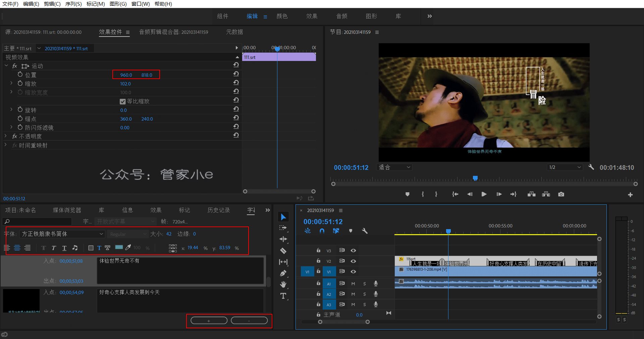Reset the Rotation parameter
This screenshot has width=644, height=339.
pyautogui.click(x=236, y=109)
